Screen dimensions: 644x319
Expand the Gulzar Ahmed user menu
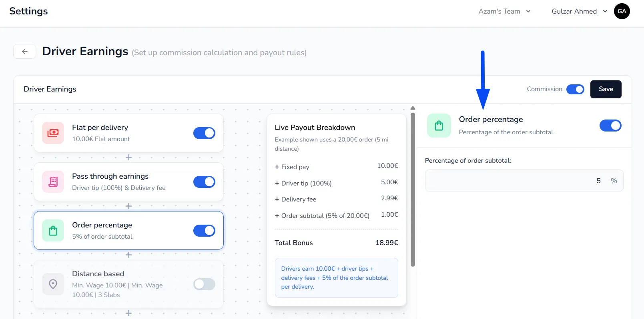pos(580,11)
